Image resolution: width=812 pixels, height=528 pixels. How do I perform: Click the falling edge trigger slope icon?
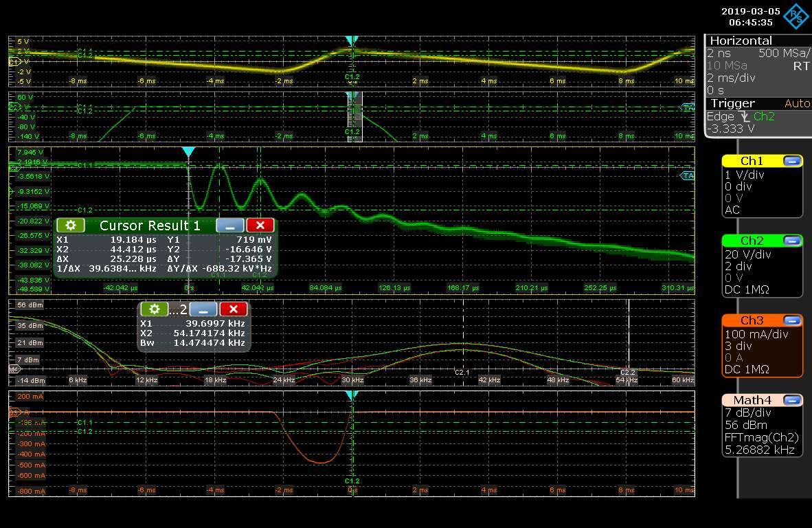pos(745,117)
